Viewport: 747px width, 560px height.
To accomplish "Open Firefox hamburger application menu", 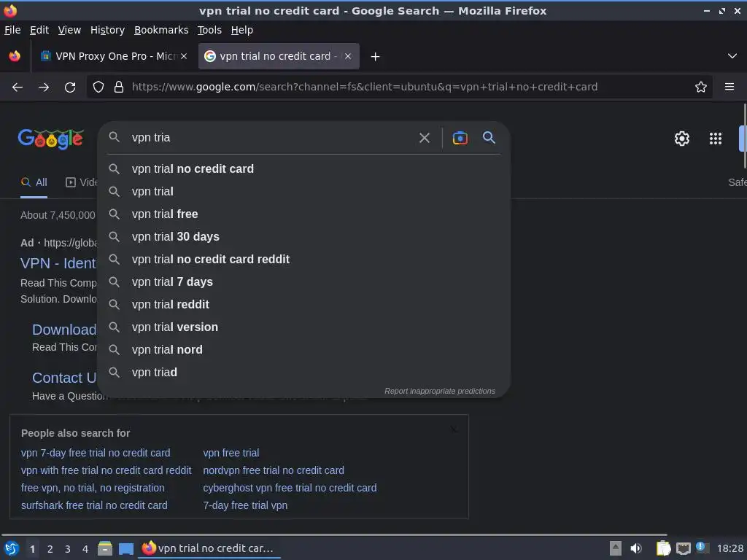I will pos(729,87).
